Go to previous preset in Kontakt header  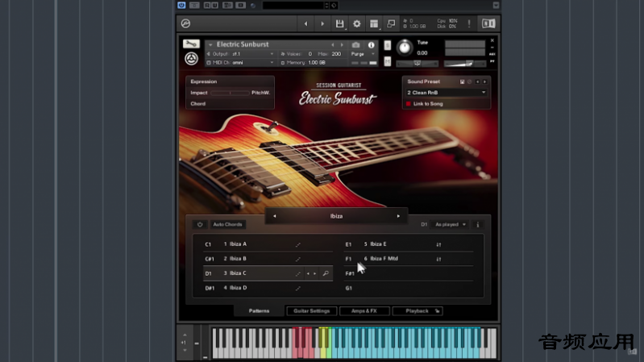(305, 24)
